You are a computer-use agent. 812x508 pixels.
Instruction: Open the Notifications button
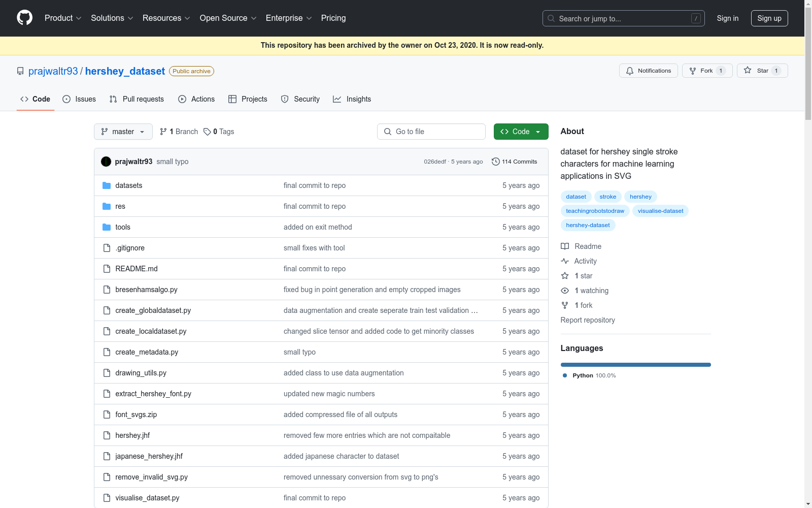point(649,71)
